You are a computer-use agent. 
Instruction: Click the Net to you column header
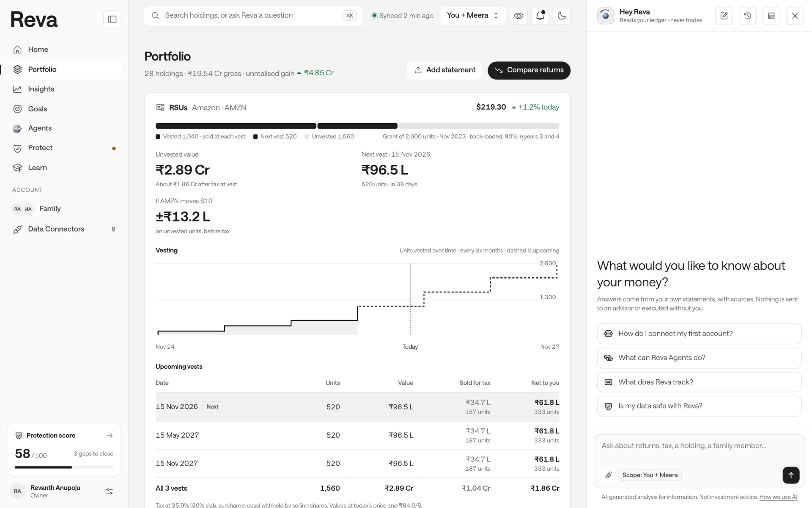(x=545, y=383)
